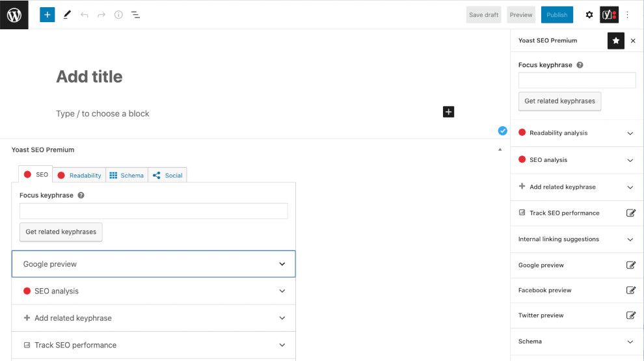The width and height of the screenshot is (644, 361).
Task: Switch to the Social tab
Action: pos(168,176)
